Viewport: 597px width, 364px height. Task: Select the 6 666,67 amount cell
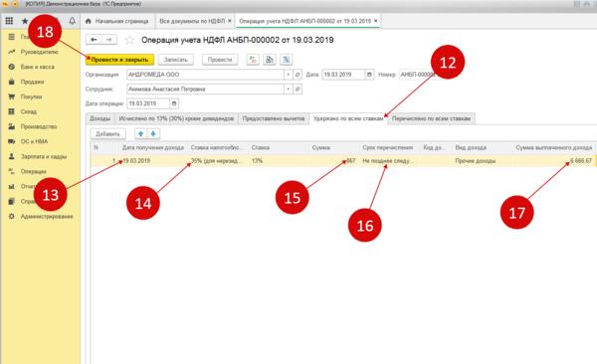(x=554, y=161)
